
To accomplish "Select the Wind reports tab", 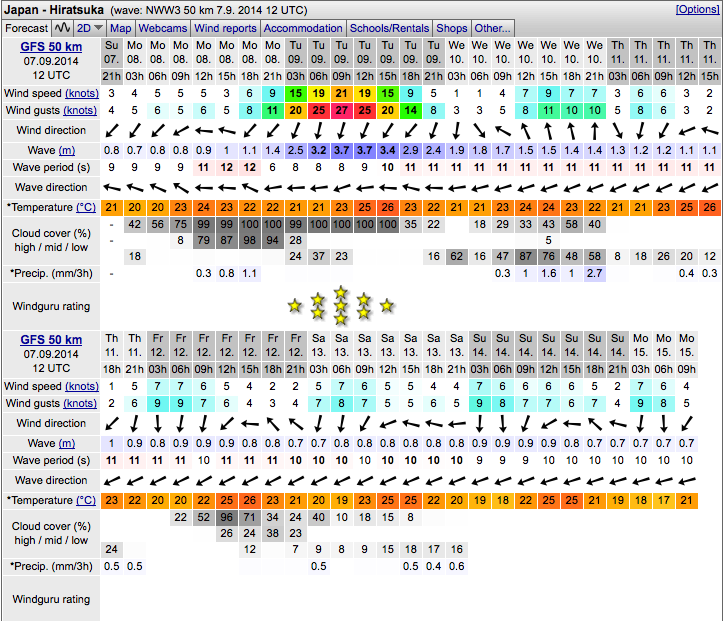I will [x=225, y=28].
